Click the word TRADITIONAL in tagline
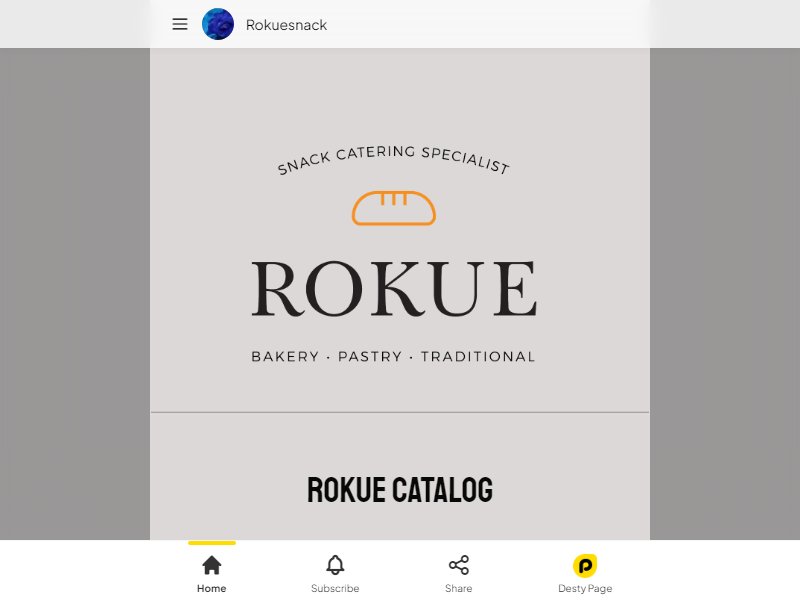 [478, 356]
